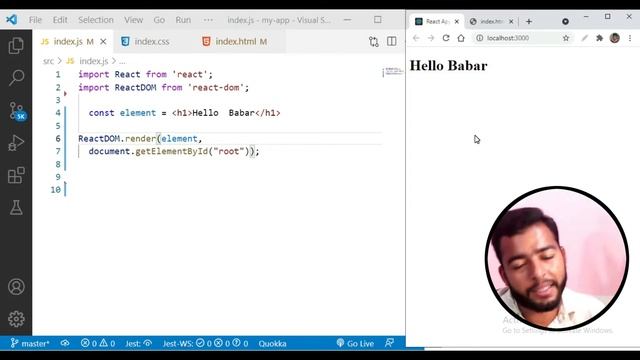Open the Accounts menu icon

pos(16,287)
